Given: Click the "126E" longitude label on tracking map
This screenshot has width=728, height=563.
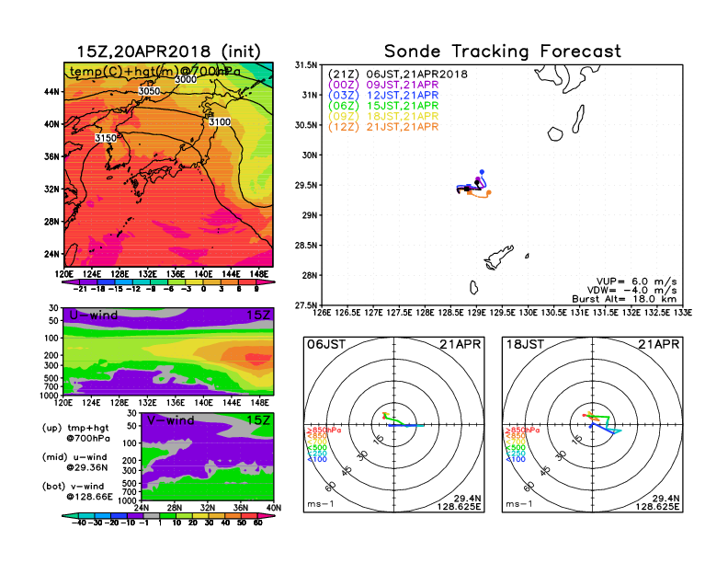Looking at the screenshot, I should [322, 313].
